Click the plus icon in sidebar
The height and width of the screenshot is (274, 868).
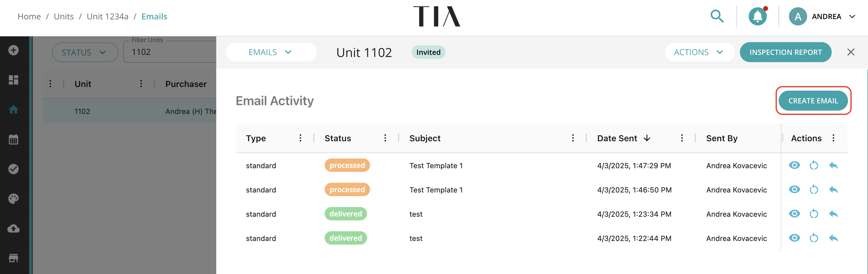[14, 50]
